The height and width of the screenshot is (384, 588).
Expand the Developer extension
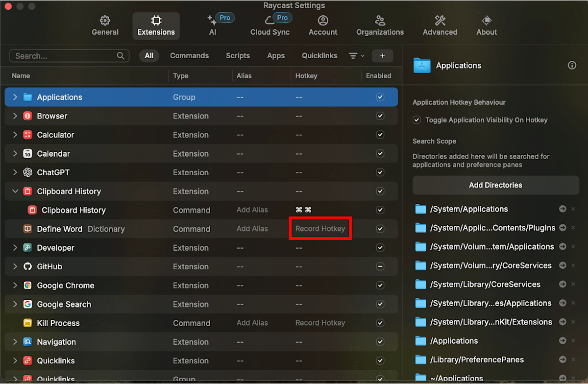coord(15,248)
